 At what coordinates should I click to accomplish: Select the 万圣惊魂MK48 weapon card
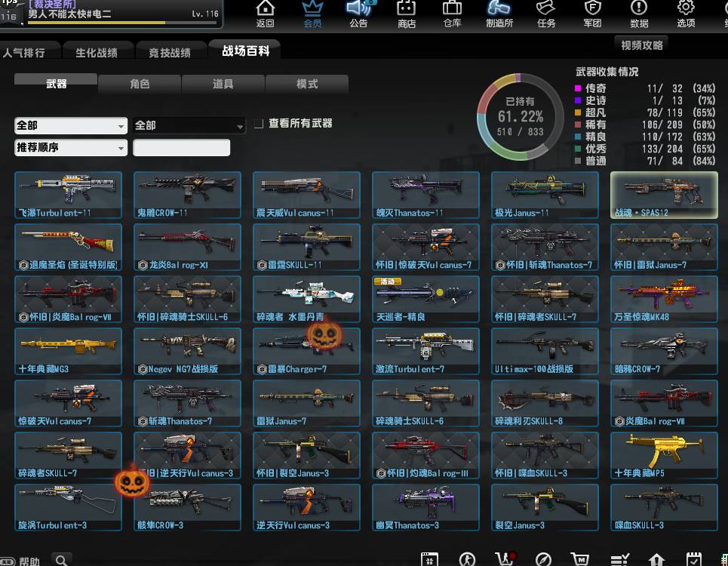pyautogui.click(x=664, y=299)
